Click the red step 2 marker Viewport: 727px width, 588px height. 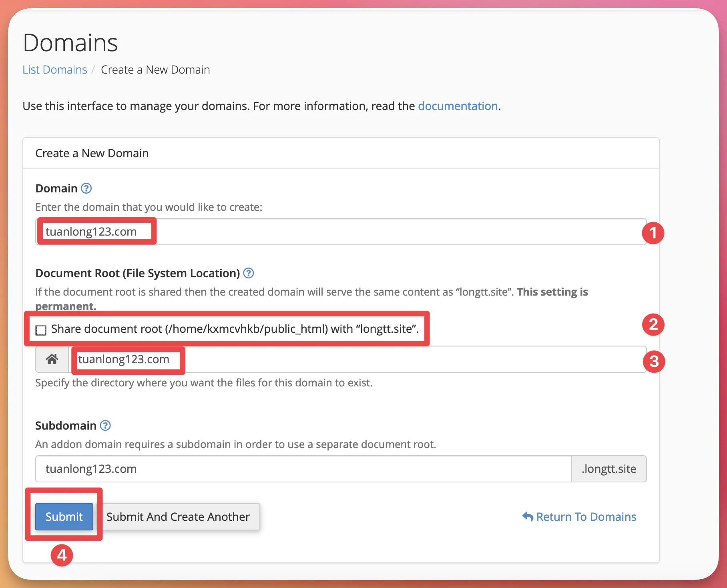click(x=653, y=324)
